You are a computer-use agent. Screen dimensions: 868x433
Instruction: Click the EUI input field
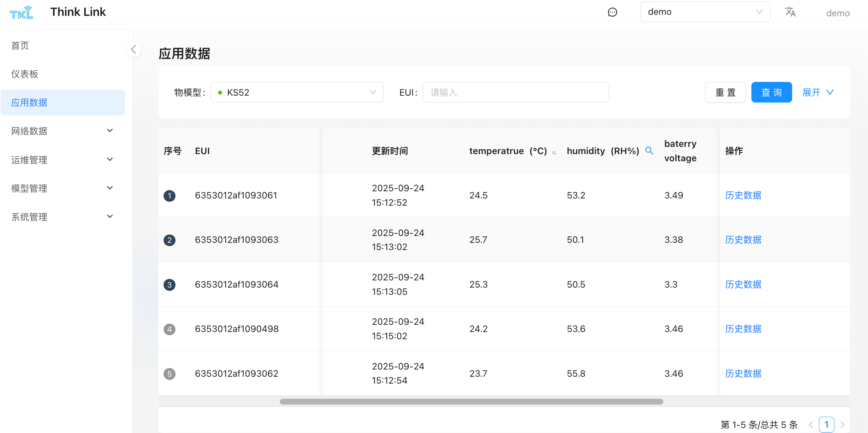pyautogui.click(x=516, y=92)
